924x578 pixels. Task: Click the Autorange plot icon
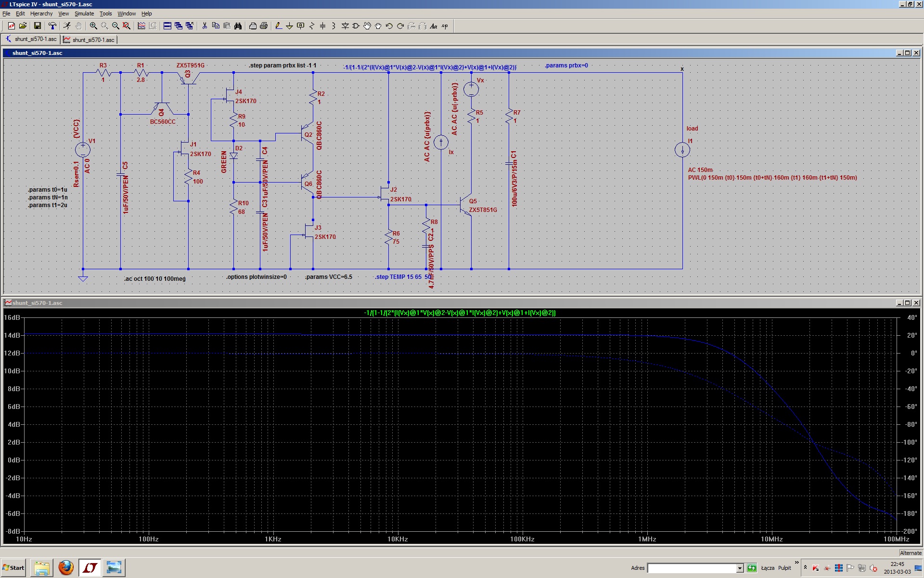pos(141,26)
